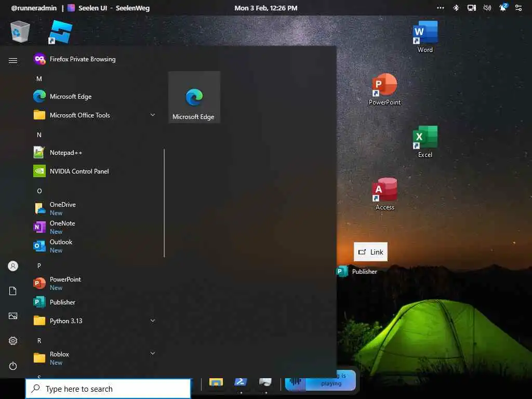Click the date and time in top bar
This screenshot has height=399, width=532.
266,8
